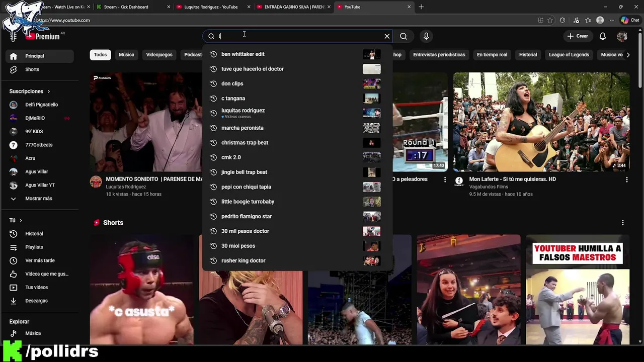Screen dimensions: 644x362
Task: Choose suggestion 'marcha peronista'
Action: (x=297, y=128)
